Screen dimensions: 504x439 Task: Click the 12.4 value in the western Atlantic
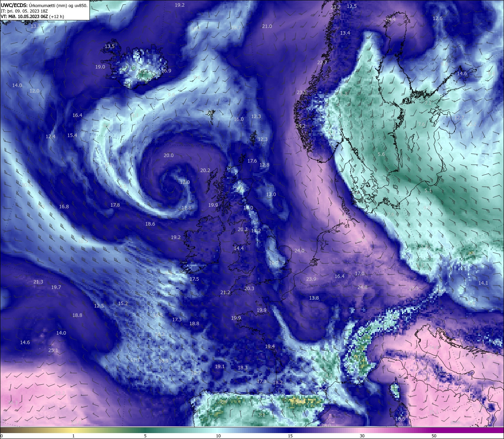pyautogui.click(x=50, y=137)
